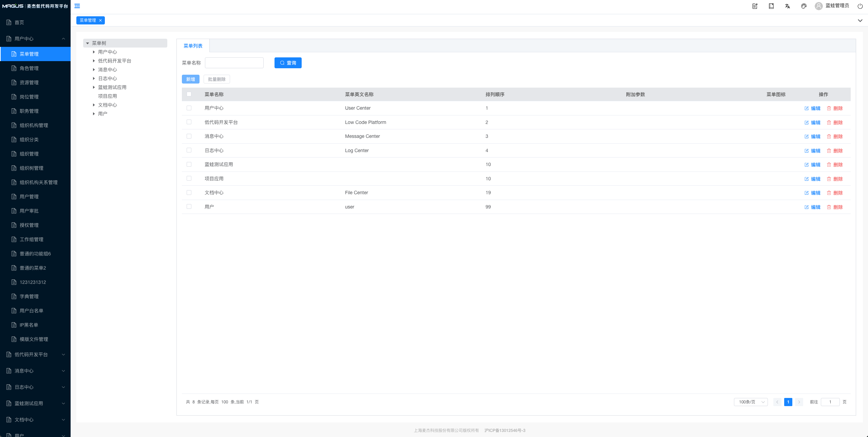Viewport: 868px width, 437px height.
Task: Check the 文档中心 row checkbox
Action: 189,193
